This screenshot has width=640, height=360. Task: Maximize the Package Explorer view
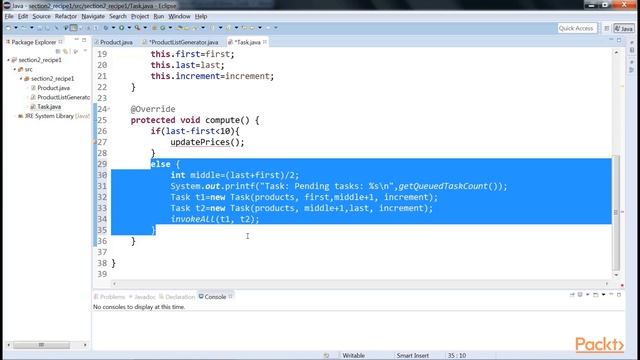(84, 40)
